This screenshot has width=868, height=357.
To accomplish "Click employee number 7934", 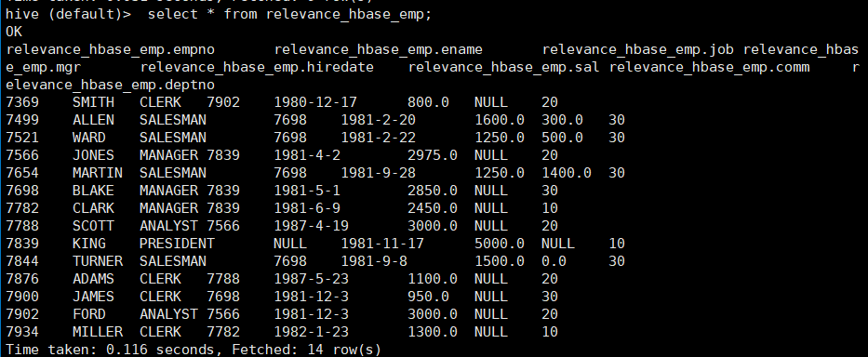I will pos(22,332).
